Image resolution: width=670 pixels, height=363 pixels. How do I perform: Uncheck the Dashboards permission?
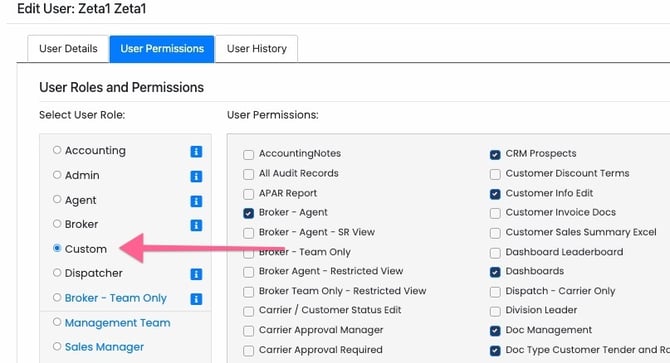tap(495, 272)
